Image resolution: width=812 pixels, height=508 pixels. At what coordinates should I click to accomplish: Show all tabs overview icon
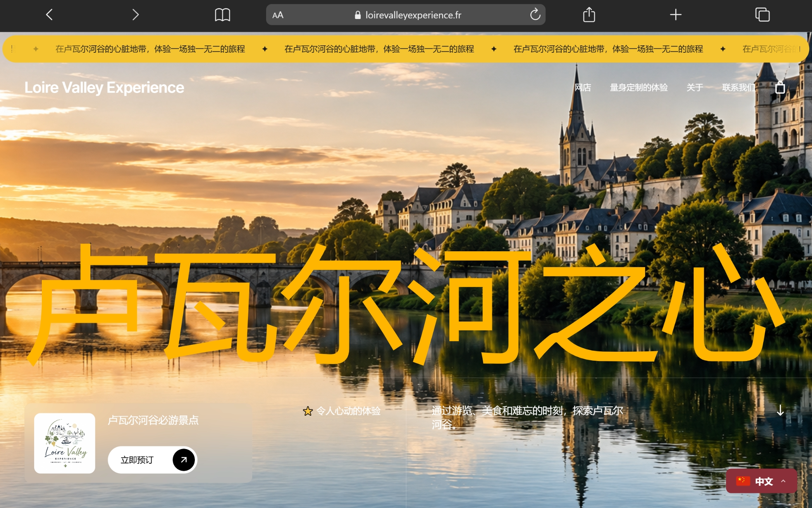(x=762, y=15)
